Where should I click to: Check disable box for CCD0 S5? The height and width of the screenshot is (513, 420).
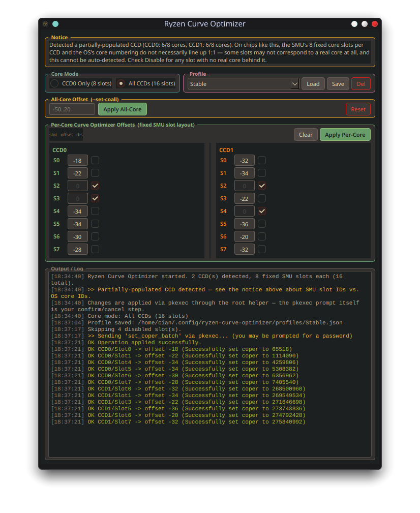(95, 224)
